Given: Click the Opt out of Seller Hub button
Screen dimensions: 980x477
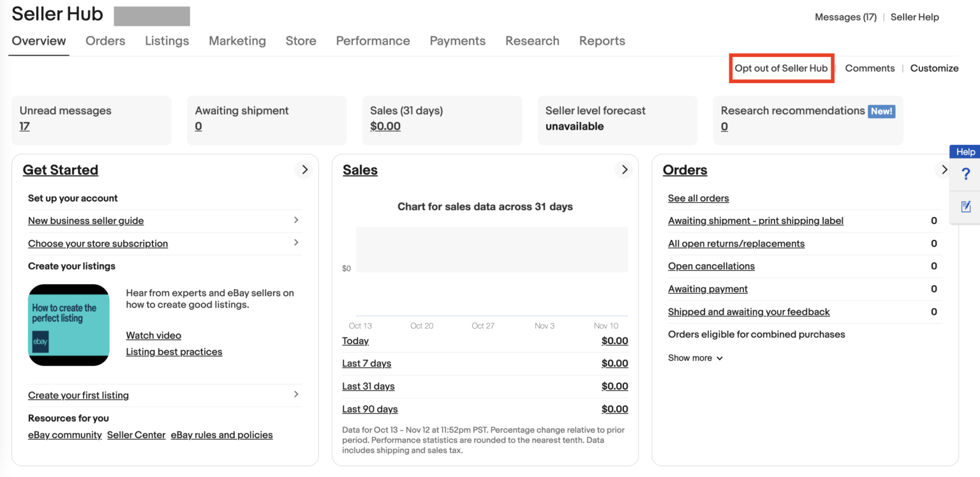Looking at the screenshot, I should (x=781, y=68).
